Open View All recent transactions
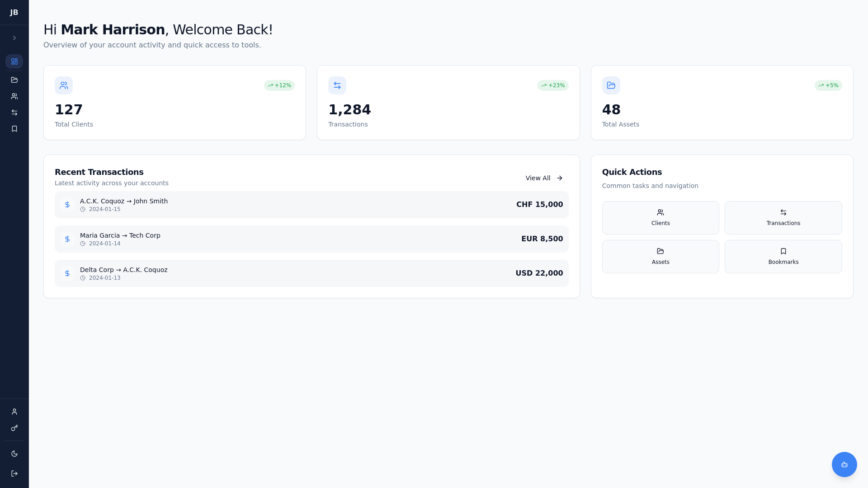Screen dimensions: 868x488 click(544, 178)
